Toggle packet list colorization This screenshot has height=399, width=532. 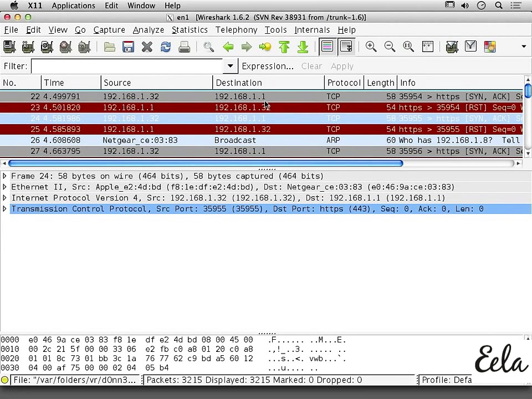(x=328, y=47)
